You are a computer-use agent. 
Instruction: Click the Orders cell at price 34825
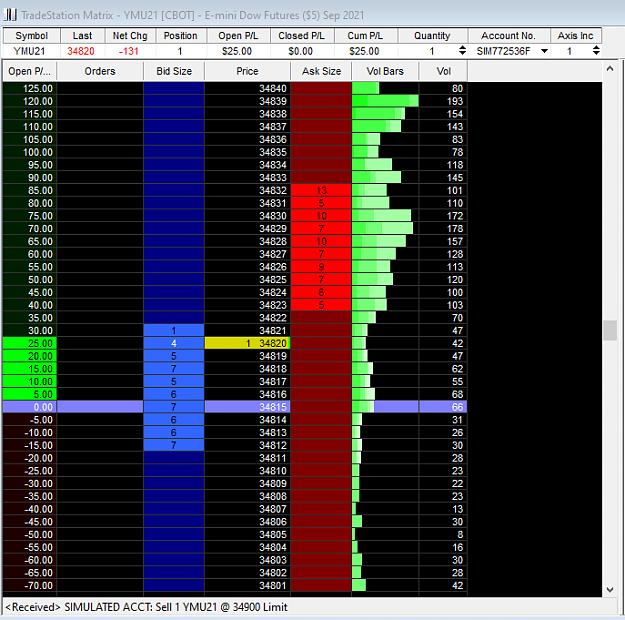point(100,280)
